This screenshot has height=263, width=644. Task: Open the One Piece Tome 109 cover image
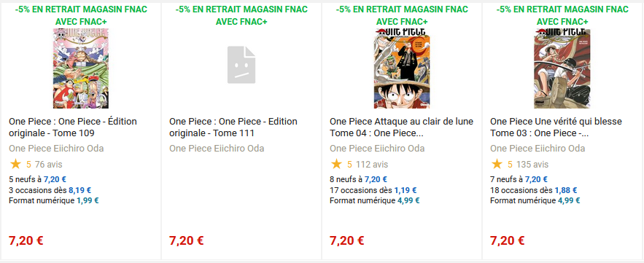[x=81, y=68]
